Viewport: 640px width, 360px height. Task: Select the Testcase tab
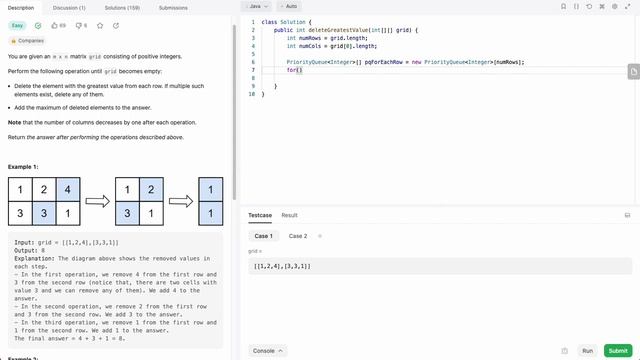coord(260,215)
